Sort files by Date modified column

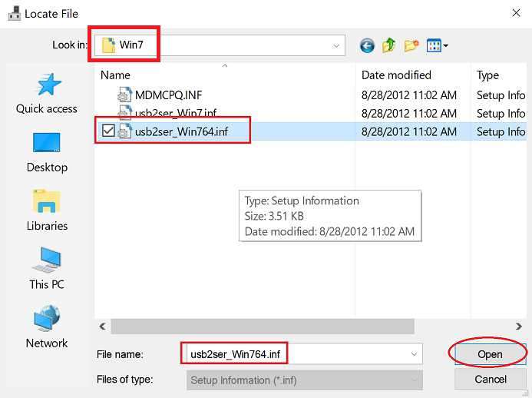[x=396, y=75]
